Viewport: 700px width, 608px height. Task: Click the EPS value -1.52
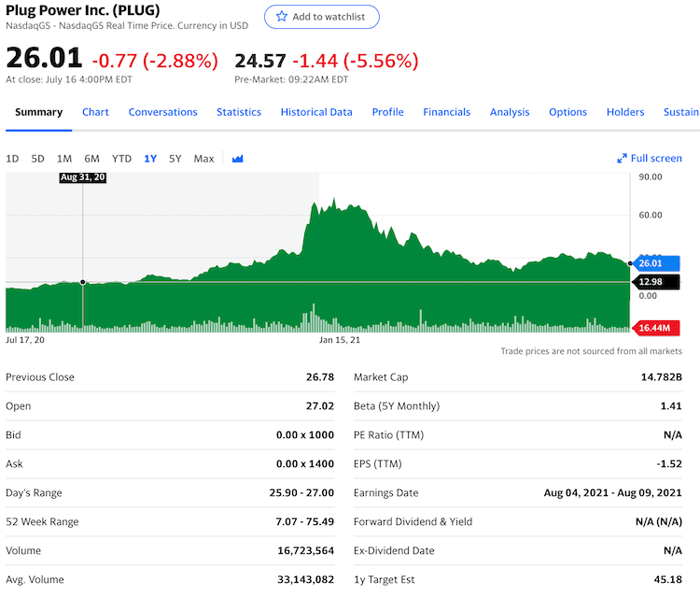669,464
